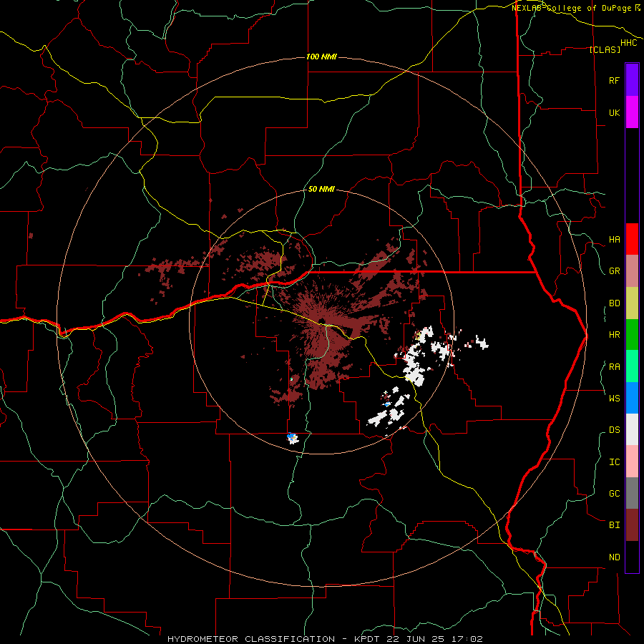Select the GR legend color block
This screenshot has height=644, width=644.
(632, 271)
